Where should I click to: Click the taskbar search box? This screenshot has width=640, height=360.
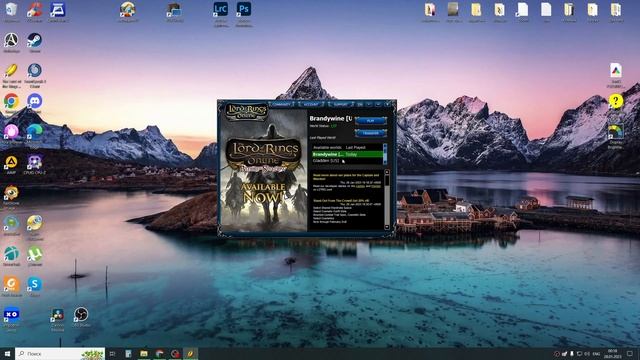coord(60,353)
